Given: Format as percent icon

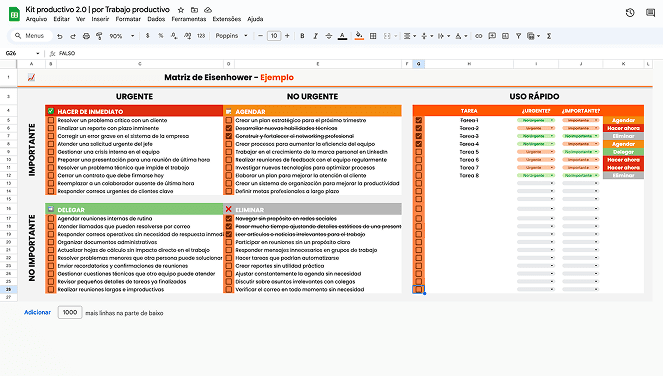Looking at the screenshot, I should [x=161, y=36].
